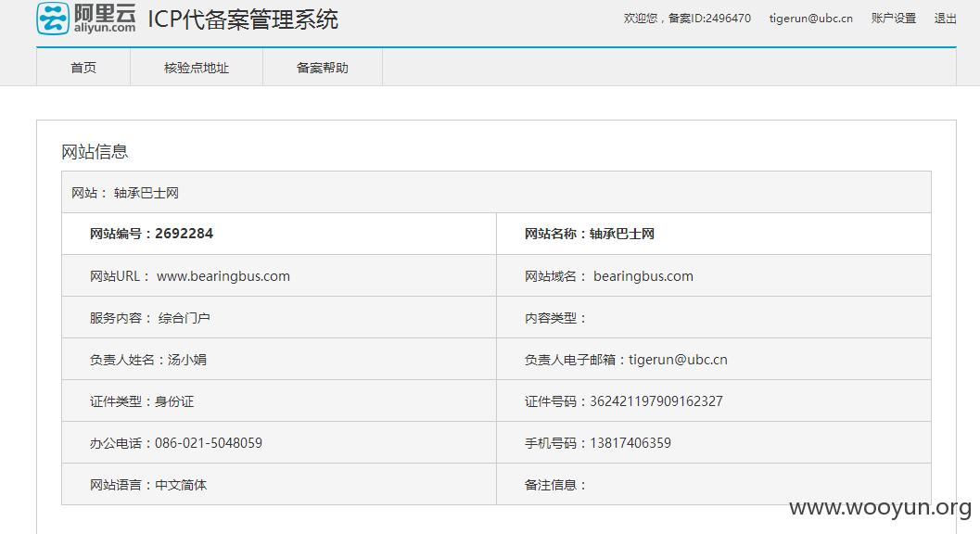The height and width of the screenshot is (534, 980).
Task: Open the 首页 navigation tab
Action: pyautogui.click(x=83, y=68)
